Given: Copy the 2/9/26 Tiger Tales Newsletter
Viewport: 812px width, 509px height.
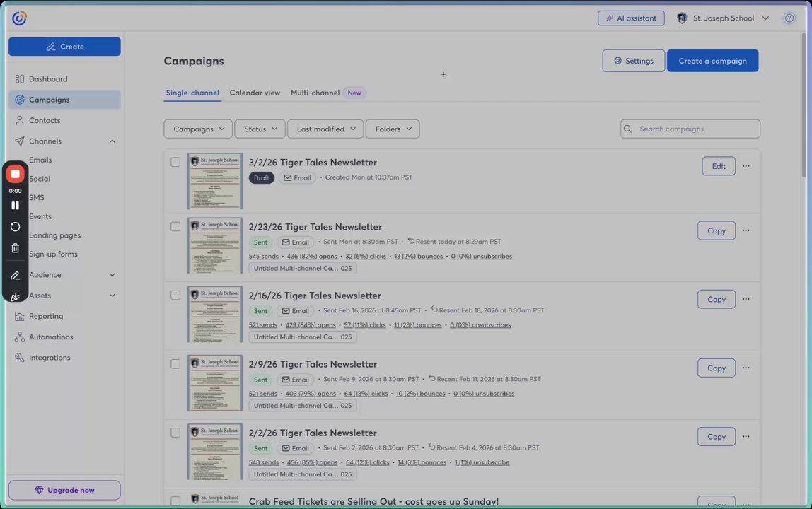Looking at the screenshot, I should click(717, 368).
